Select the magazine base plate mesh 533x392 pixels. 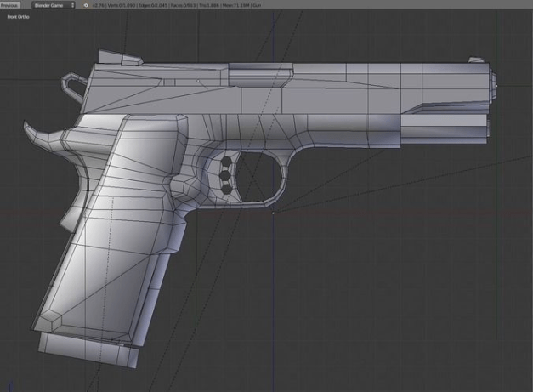(x=88, y=350)
